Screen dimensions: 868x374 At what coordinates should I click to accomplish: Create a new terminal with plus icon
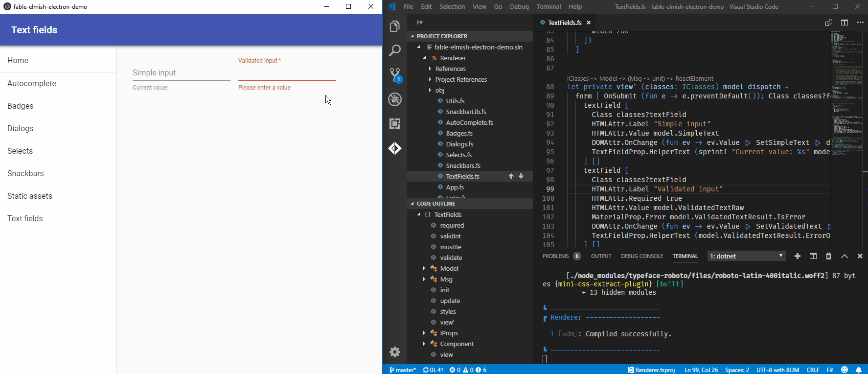click(x=798, y=256)
